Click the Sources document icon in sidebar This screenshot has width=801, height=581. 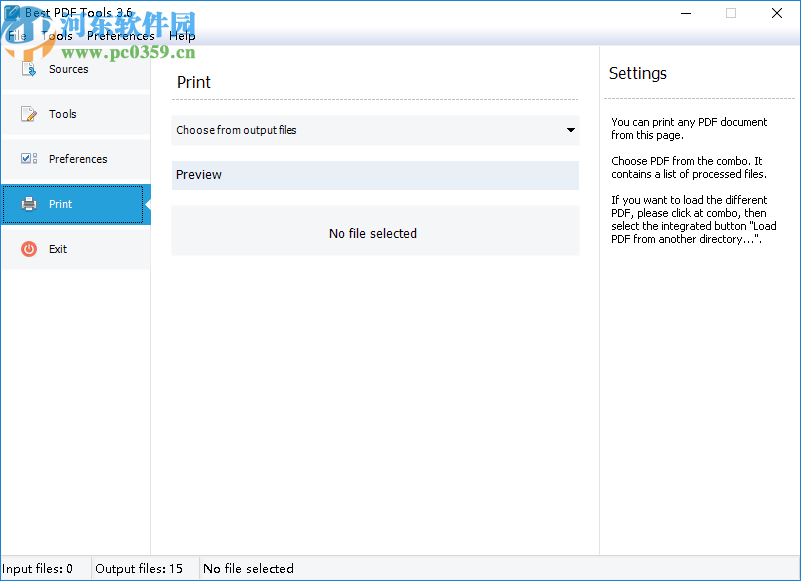[29, 69]
